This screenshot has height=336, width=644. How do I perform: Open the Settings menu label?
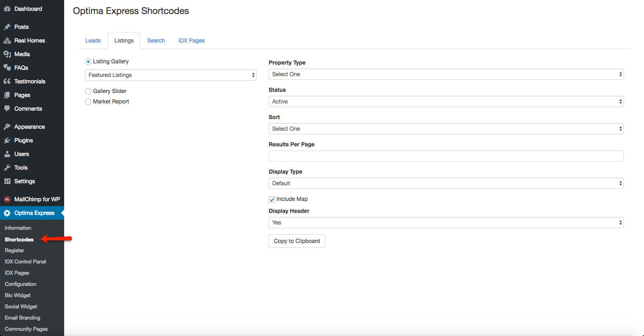click(x=24, y=181)
